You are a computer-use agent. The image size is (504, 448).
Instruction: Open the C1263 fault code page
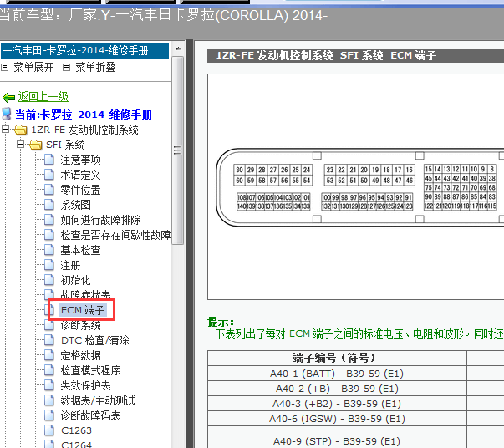point(77,430)
